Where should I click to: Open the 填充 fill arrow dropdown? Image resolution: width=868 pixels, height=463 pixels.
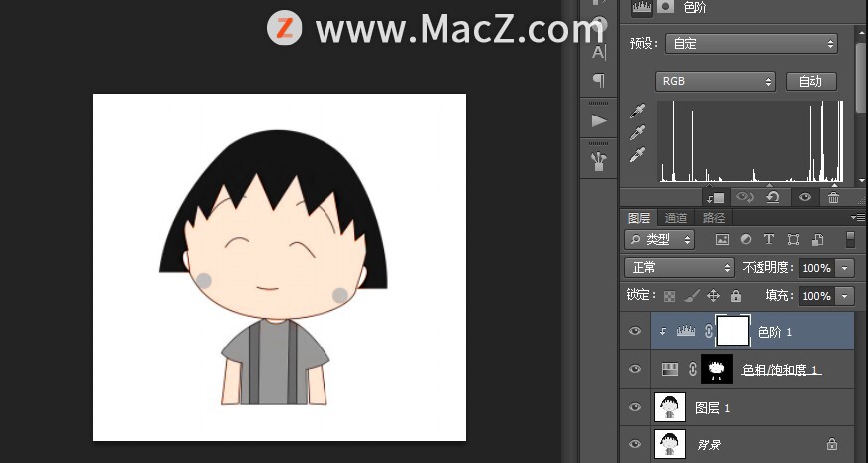coord(844,296)
